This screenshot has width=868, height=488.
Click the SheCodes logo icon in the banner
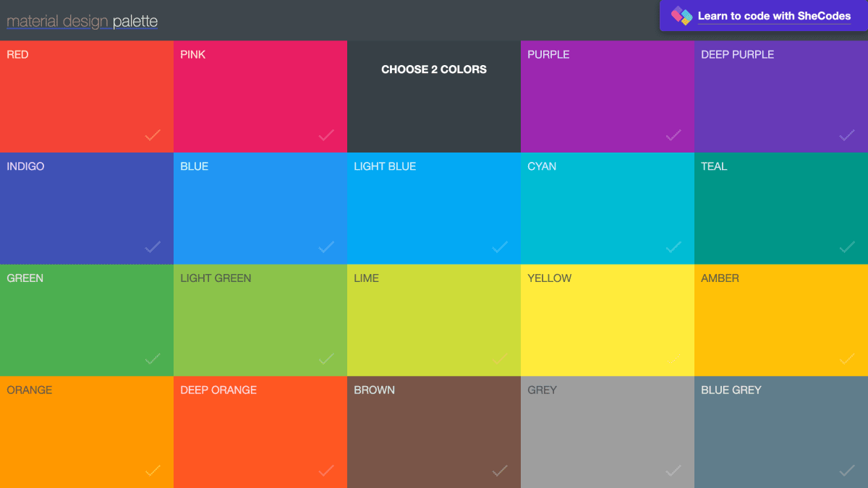[x=681, y=16]
